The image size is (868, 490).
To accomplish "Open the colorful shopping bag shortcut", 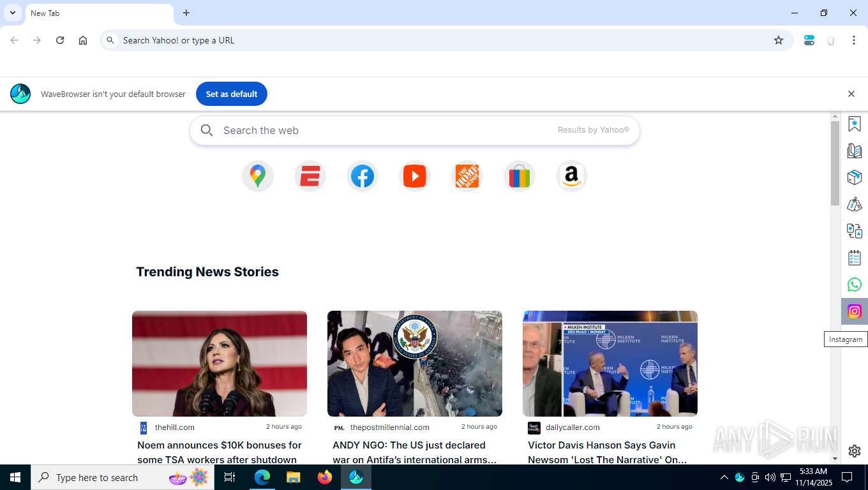I will (x=520, y=176).
